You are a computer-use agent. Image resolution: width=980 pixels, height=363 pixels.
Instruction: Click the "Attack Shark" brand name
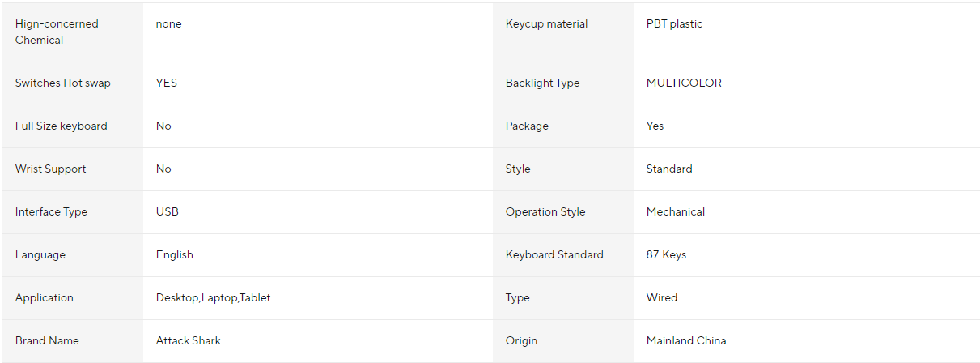click(189, 341)
